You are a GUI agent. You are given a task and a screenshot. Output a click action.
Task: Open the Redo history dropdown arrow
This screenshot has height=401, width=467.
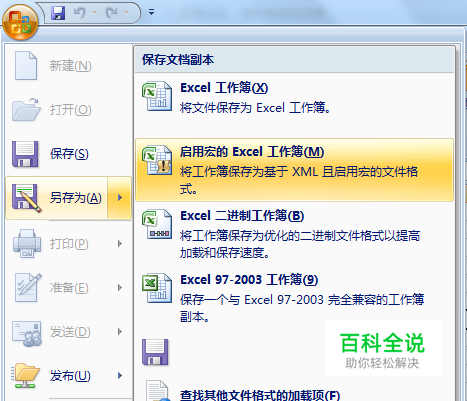pos(126,13)
